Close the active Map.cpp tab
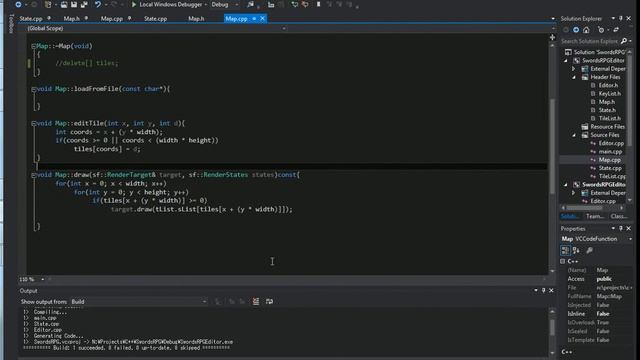 click(x=262, y=18)
